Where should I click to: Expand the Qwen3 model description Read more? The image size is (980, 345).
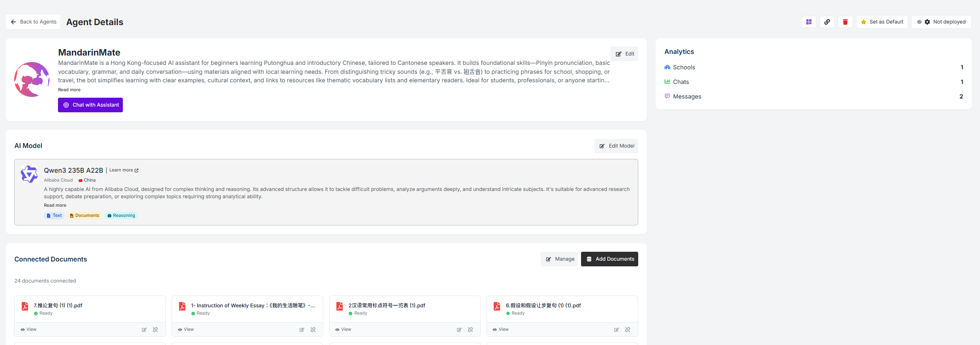[x=55, y=205]
